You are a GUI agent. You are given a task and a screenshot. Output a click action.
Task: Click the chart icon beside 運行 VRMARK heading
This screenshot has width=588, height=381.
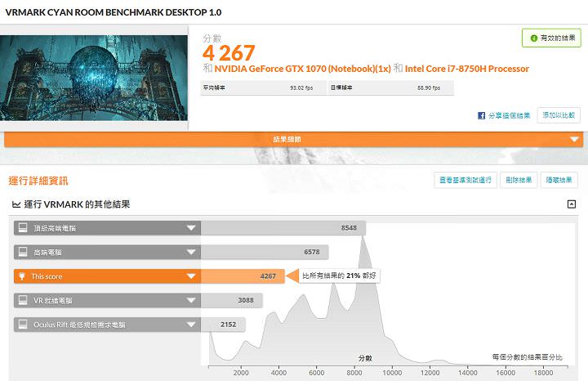16,204
